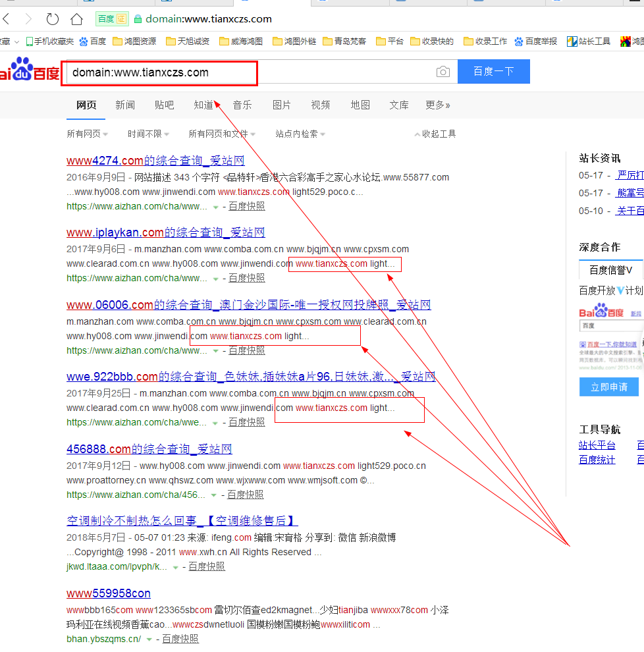Go to browser home icon
The image size is (644, 652).
[76, 18]
